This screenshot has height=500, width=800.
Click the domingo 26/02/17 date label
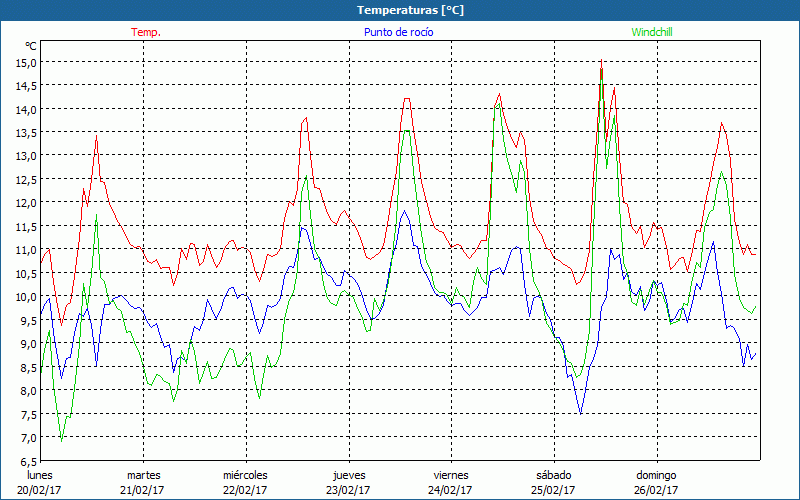click(656, 482)
